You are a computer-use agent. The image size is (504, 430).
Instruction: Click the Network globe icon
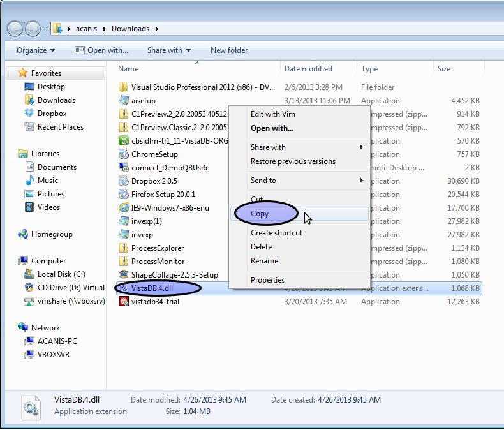[23, 327]
